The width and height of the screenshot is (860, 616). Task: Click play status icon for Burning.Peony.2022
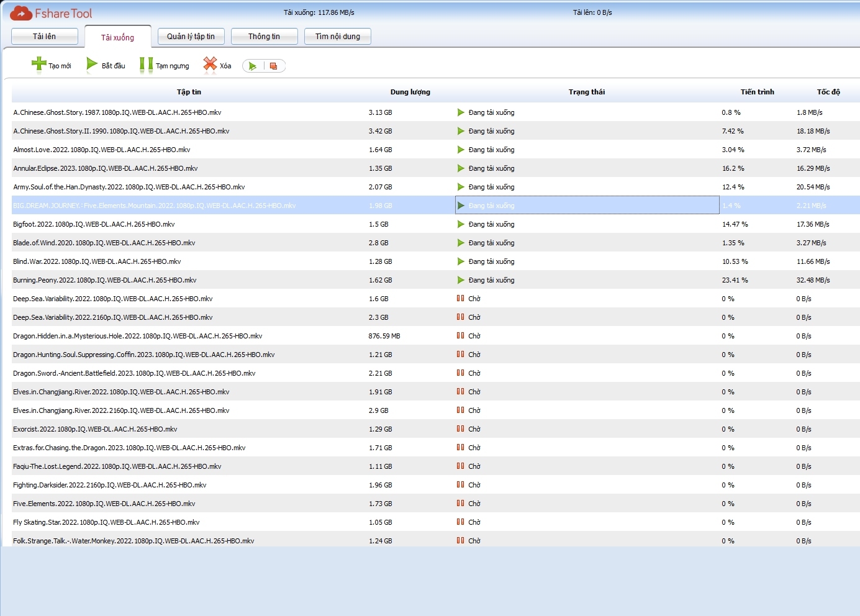(461, 280)
